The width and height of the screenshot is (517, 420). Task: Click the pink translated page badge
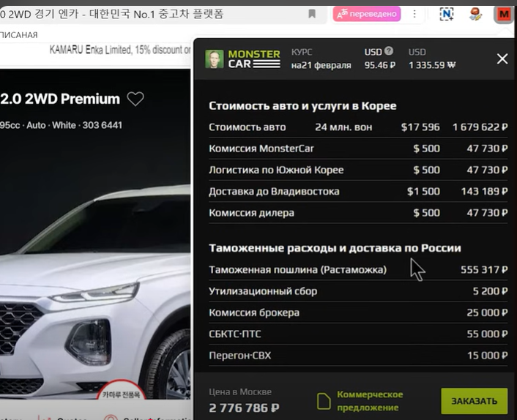coord(367,14)
